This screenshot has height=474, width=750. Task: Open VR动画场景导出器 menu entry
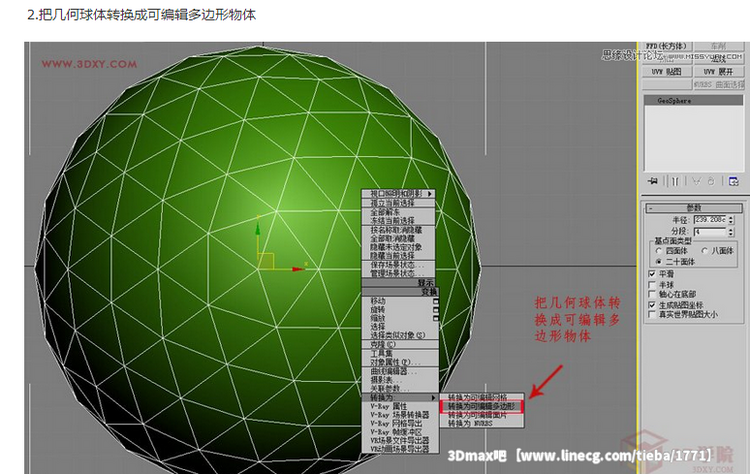click(x=400, y=449)
